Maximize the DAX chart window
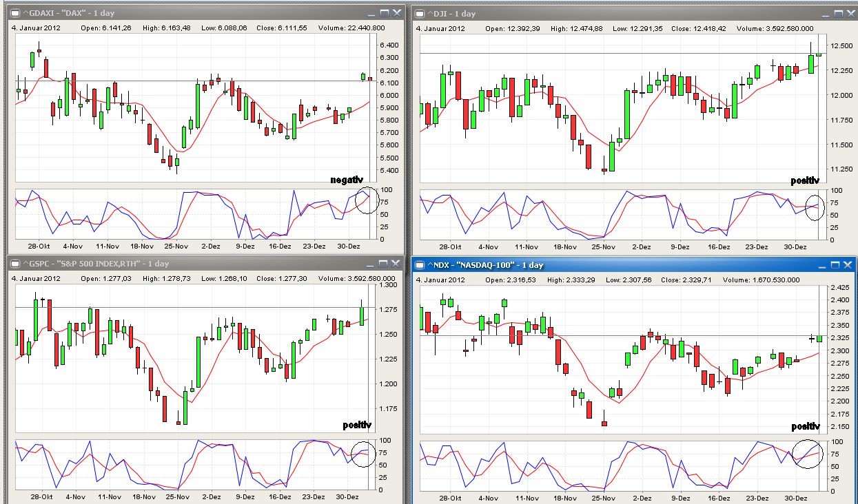This screenshot has height=504, width=858. [x=384, y=12]
